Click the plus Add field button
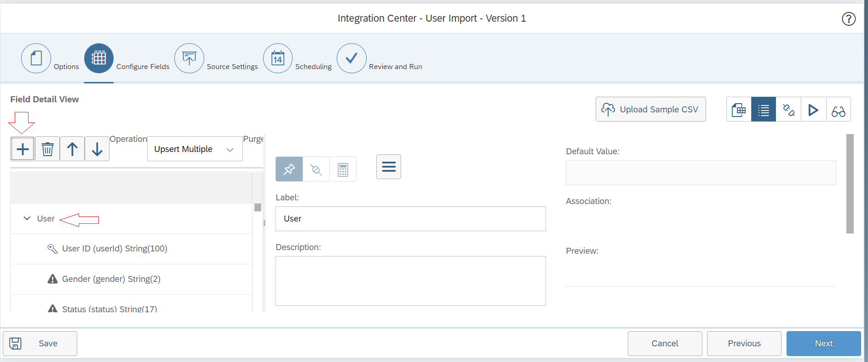 tap(23, 149)
